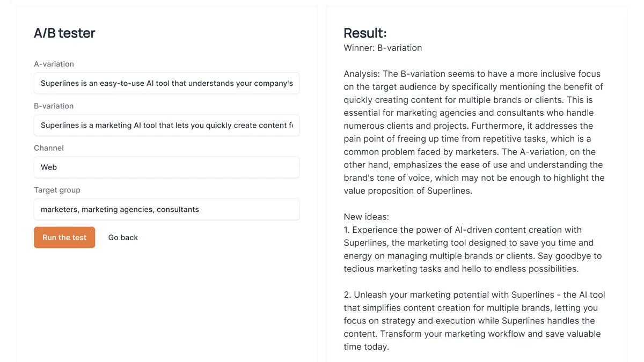Click the 'New ideas:' label in results
The width and height of the screenshot is (644, 362).
point(367,217)
